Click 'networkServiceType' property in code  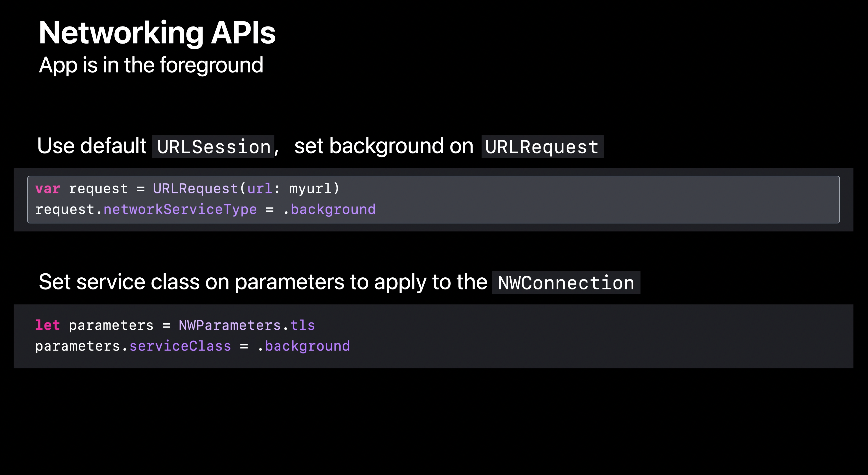[x=180, y=209]
